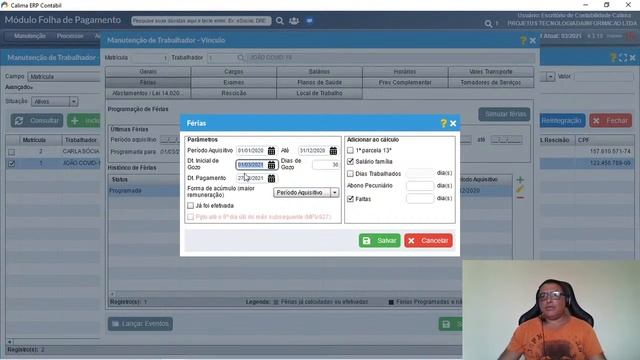Viewport: 640px width, 360px height.
Task: Click the Abono Pecuniário days field
Action: point(420,186)
